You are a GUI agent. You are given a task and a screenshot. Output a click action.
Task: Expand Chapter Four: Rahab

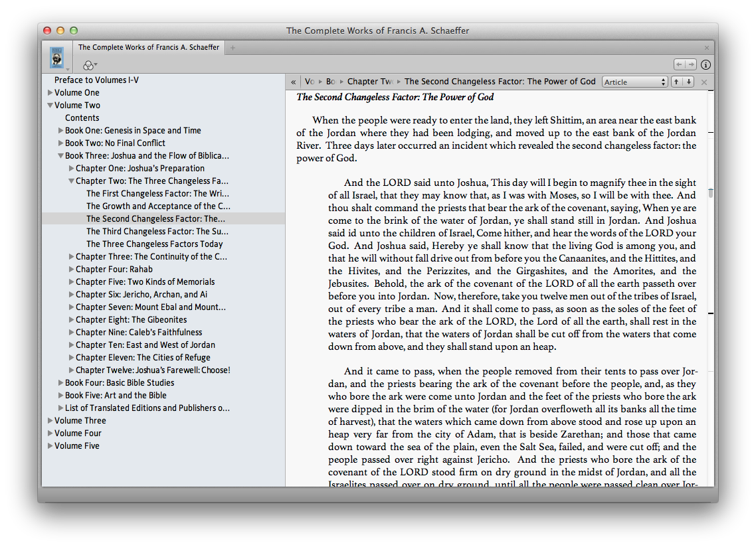coord(71,270)
